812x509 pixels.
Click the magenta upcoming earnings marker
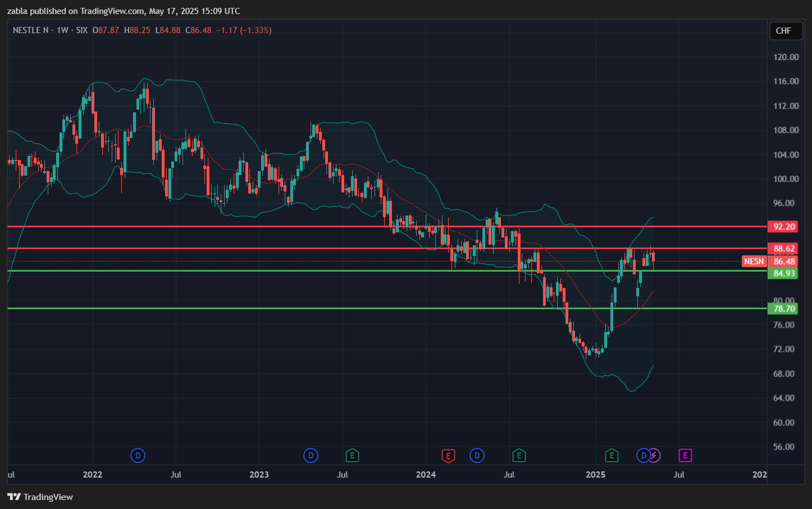click(x=685, y=456)
